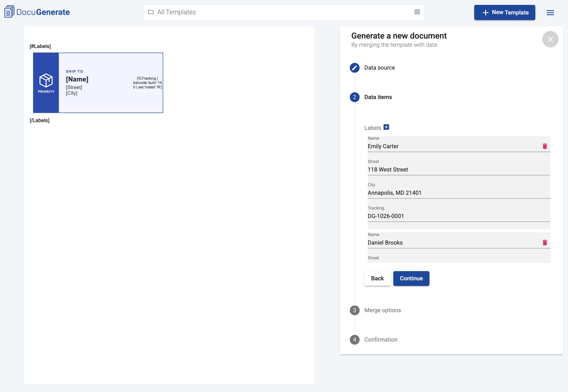Click the step 3 number circle
This screenshot has height=392, width=568.
coord(354,310)
